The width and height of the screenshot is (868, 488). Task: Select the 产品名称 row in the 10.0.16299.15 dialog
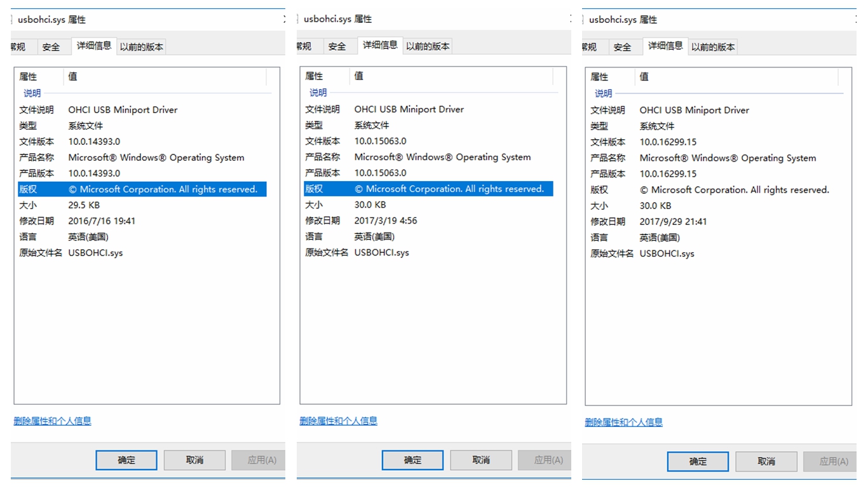click(714, 158)
